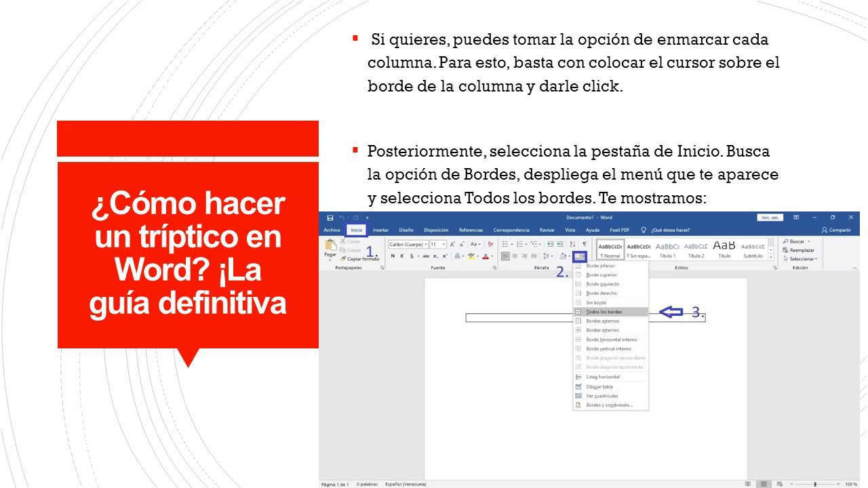Click the ¿Qué desea hacer? search box
The width and height of the screenshot is (868, 488).
666,230
